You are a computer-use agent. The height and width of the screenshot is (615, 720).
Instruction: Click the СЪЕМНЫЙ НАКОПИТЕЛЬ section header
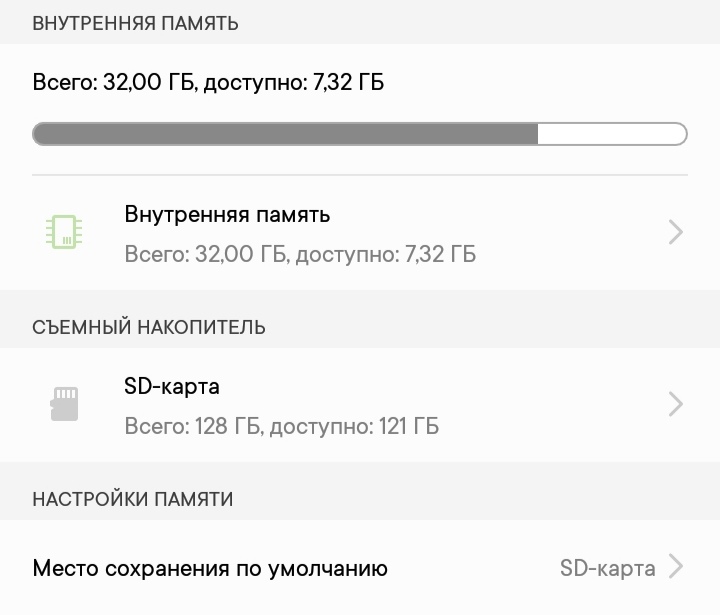point(149,327)
